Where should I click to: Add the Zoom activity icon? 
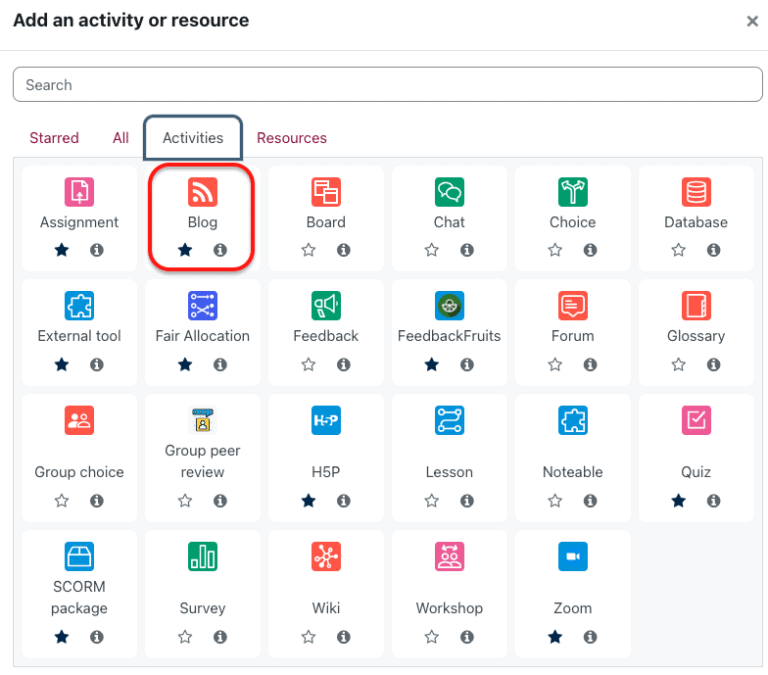[572, 557]
